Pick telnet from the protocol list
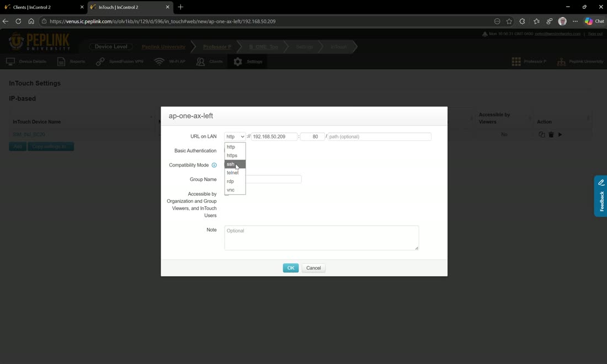607x364 pixels. 235,173
